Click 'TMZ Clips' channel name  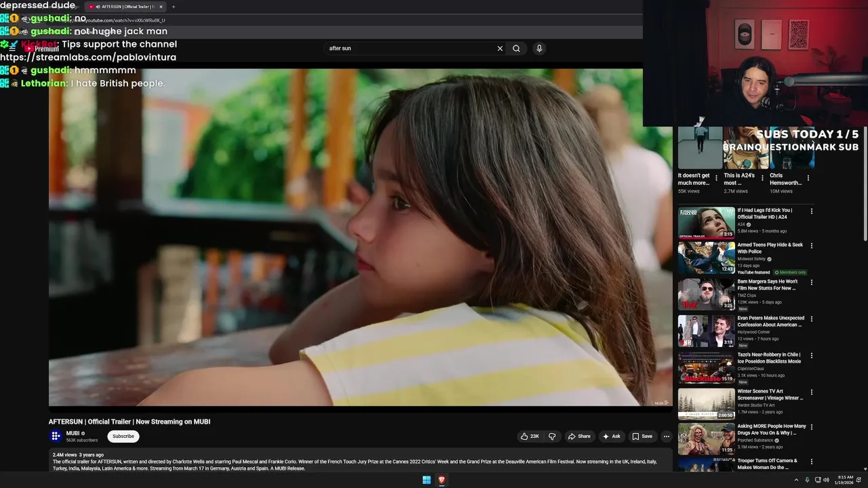click(x=747, y=296)
